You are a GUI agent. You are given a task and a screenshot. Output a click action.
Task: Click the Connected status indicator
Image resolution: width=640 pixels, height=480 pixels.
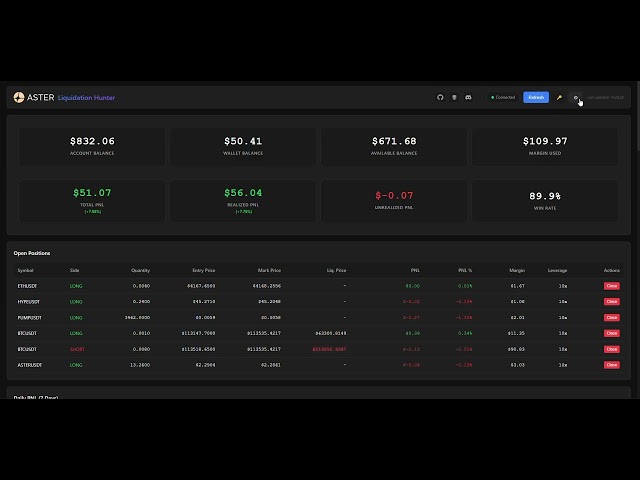[x=503, y=98]
